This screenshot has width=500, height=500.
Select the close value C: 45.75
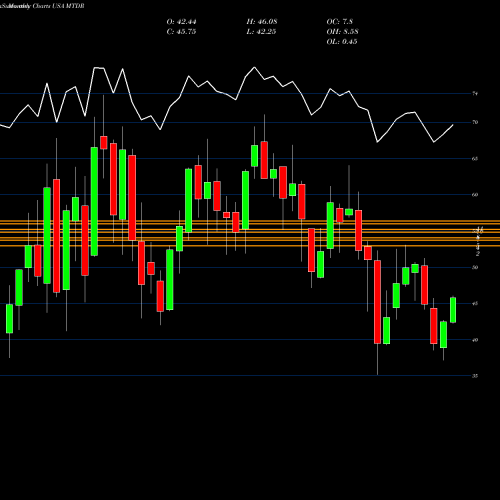click(181, 32)
